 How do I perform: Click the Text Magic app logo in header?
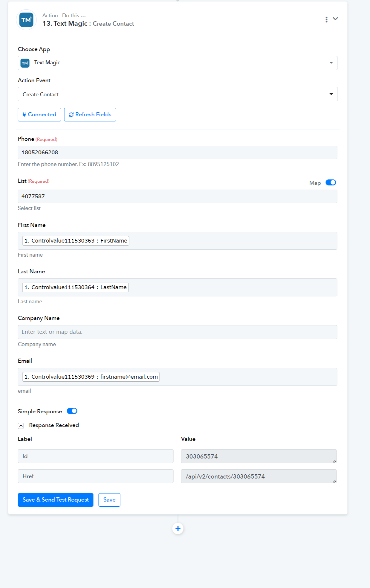click(26, 20)
